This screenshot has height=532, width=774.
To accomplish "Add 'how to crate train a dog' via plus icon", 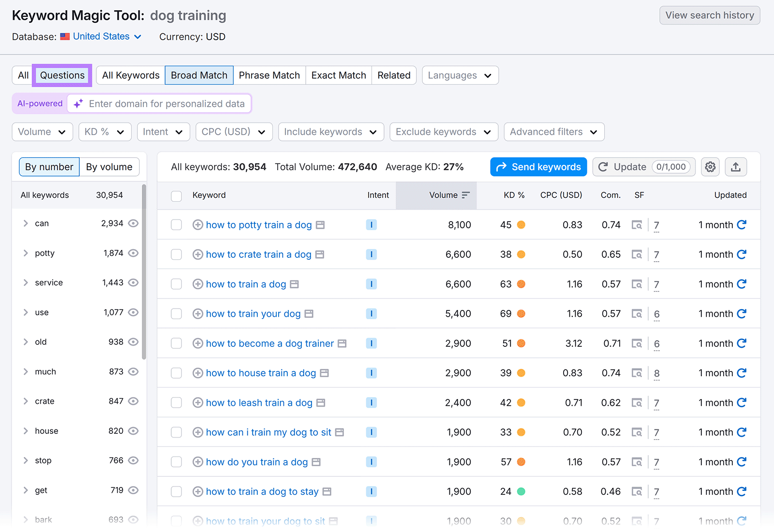I will point(197,254).
